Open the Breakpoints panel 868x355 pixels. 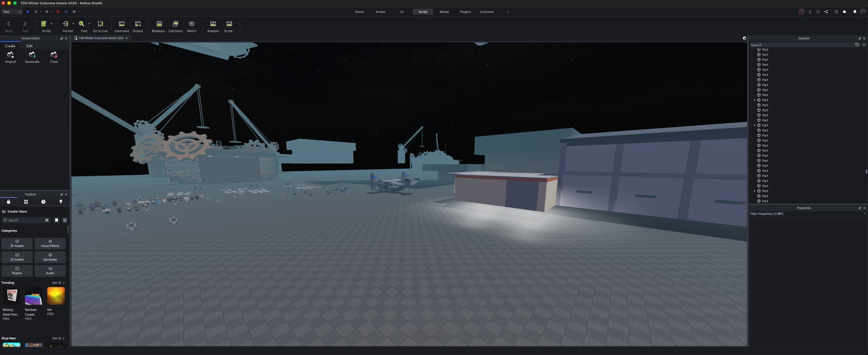(159, 26)
